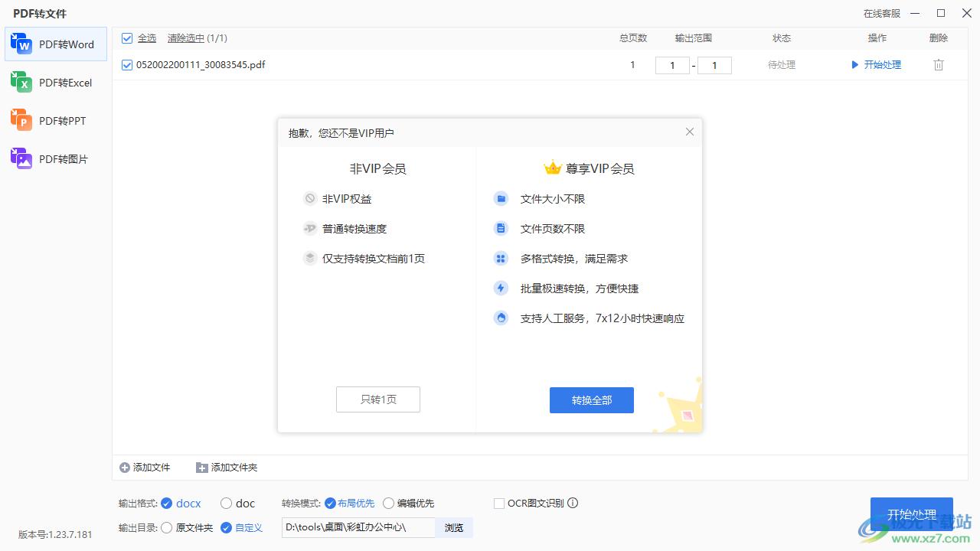Toggle the 全选 checkbox
The image size is (980, 551).
[127, 38]
